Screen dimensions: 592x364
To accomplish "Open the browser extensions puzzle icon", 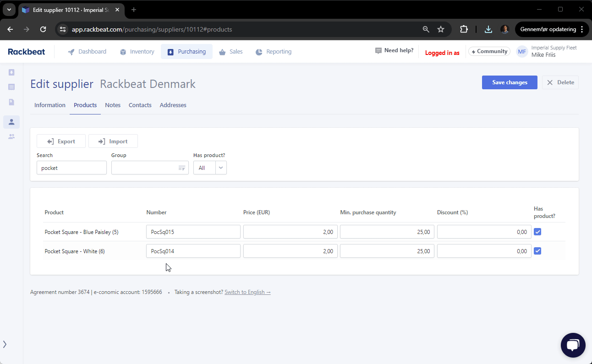I will [x=464, y=29].
